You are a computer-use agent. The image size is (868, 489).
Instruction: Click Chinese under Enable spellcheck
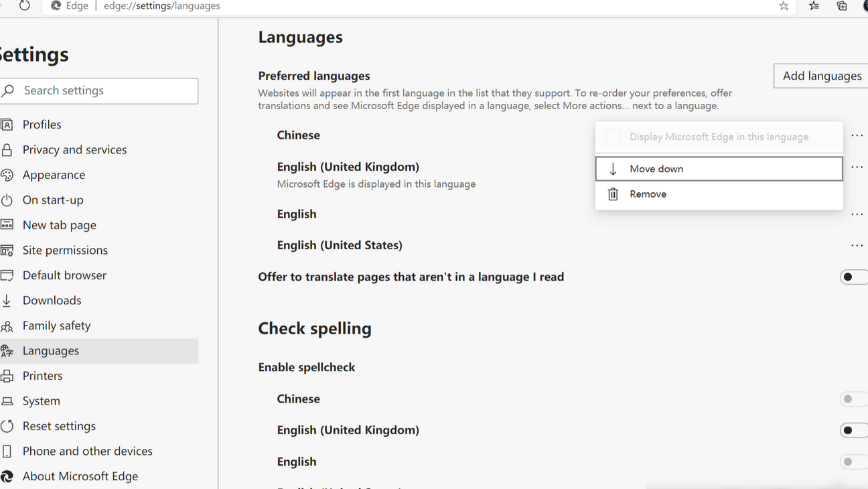(299, 399)
